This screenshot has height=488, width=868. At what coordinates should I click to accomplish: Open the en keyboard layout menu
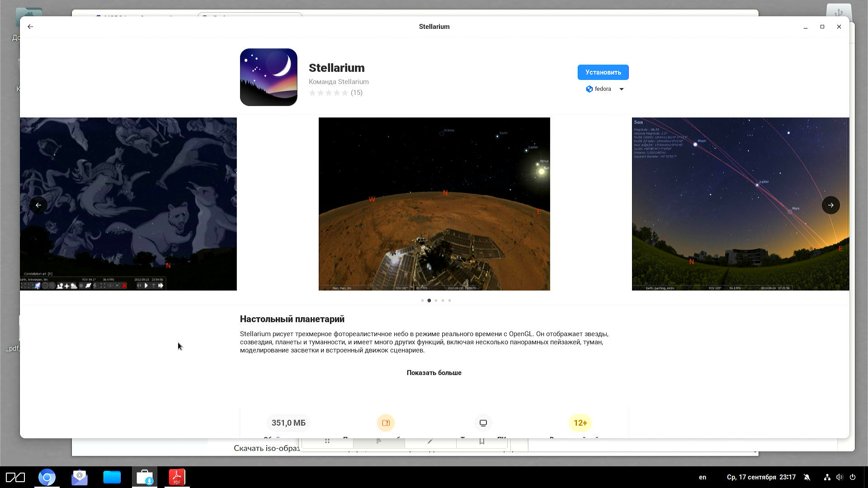pos(702,477)
